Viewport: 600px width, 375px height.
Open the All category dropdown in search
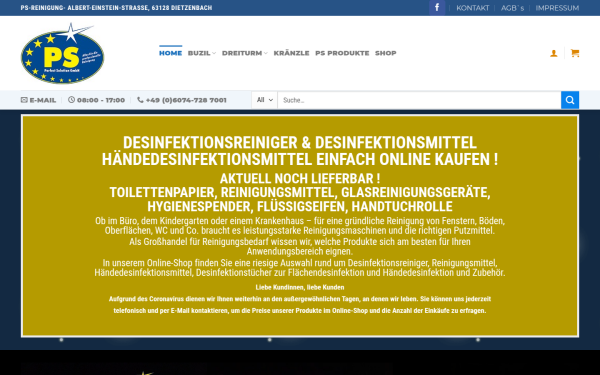point(264,100)
